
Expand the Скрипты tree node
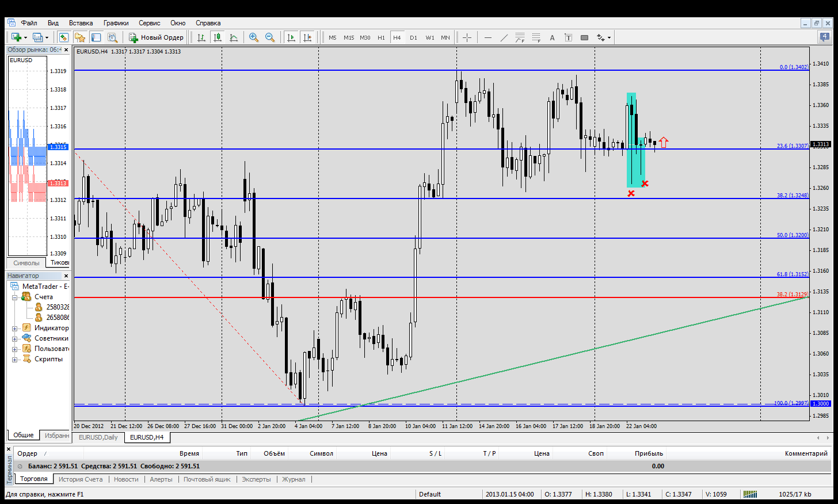15,359
